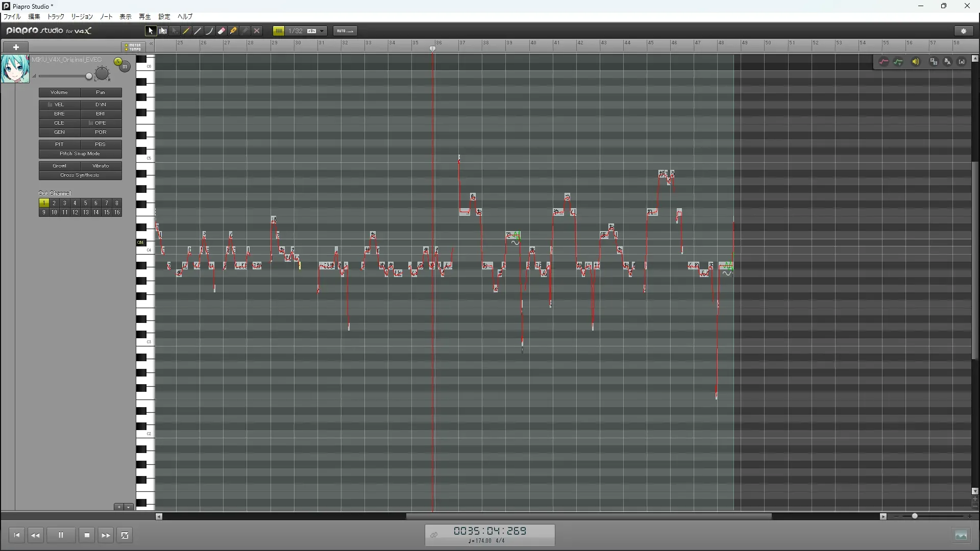The image size is (980, 551).
Task: Select the curve line tool
Action: (209, 31)
